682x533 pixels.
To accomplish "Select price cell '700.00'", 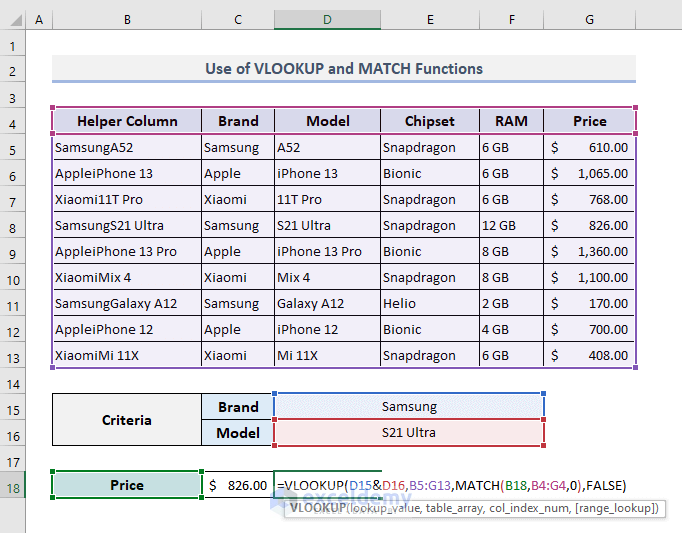I will click(589, 329).
